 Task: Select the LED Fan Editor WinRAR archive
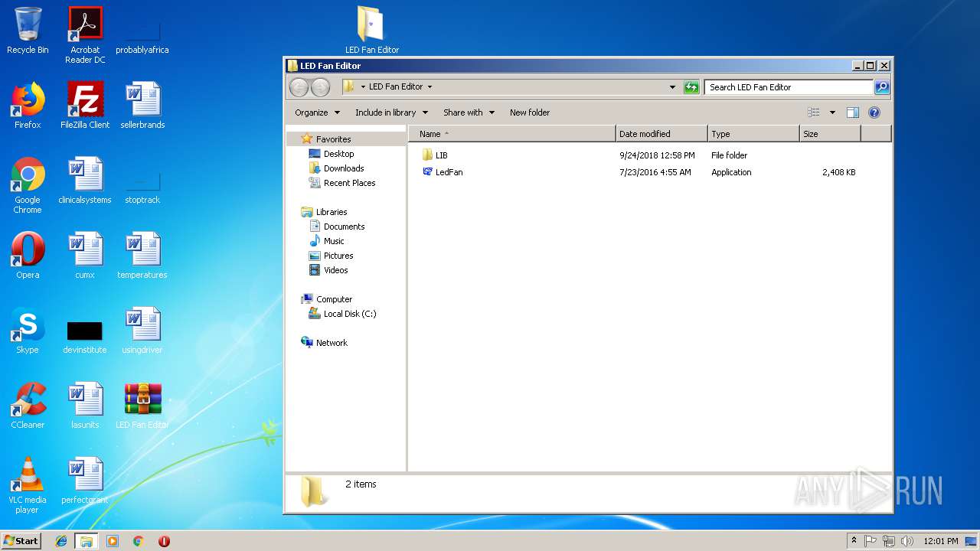(142, 406)
